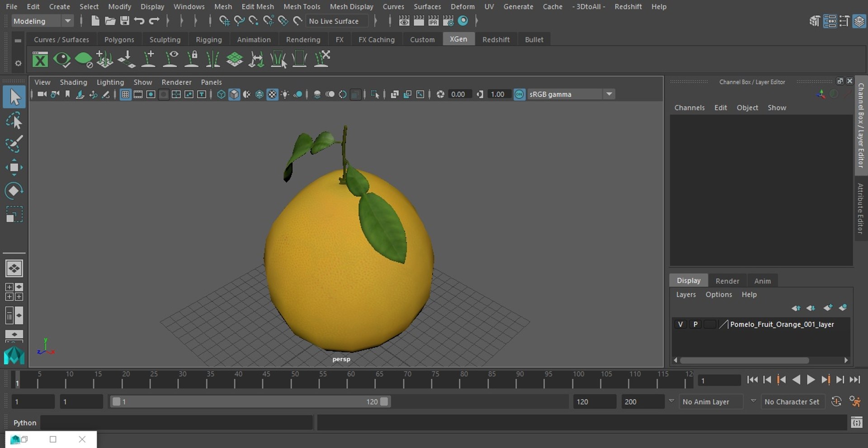This screenshot has height=448, width=868.
Task: Toggle textured display in viewport
Action: pyautogui.click(x=272, y=94)
